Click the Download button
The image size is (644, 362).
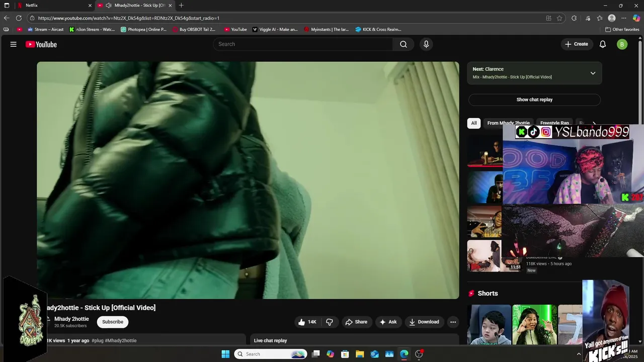click(x=424, y=322)
